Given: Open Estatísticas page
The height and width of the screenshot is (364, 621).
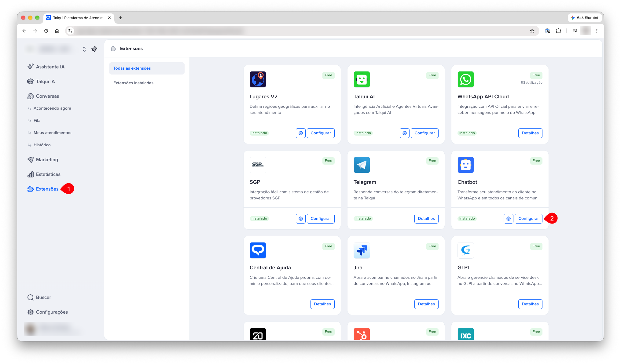Looking at the screenshot, I should 44,174.
